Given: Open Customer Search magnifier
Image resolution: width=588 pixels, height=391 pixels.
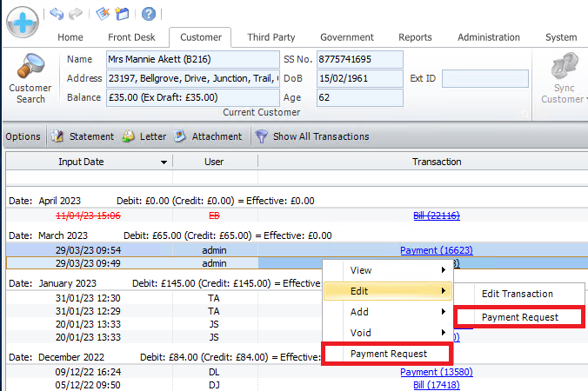Looking at the screenshot, I should tap(30, 78).
